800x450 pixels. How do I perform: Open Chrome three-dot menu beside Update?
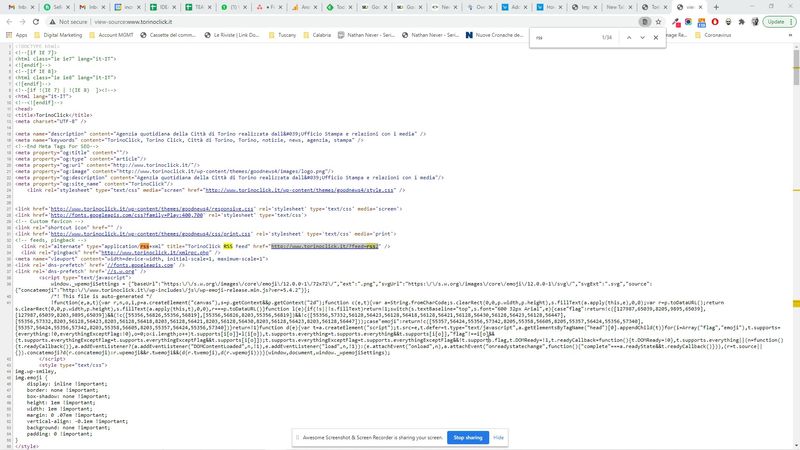coord(791,22)
